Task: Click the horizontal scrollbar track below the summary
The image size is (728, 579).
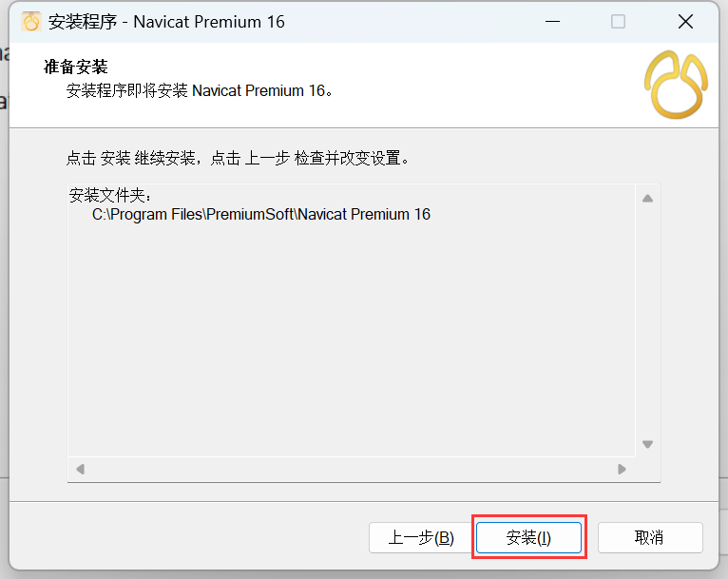Action: [x=351, y=469]
